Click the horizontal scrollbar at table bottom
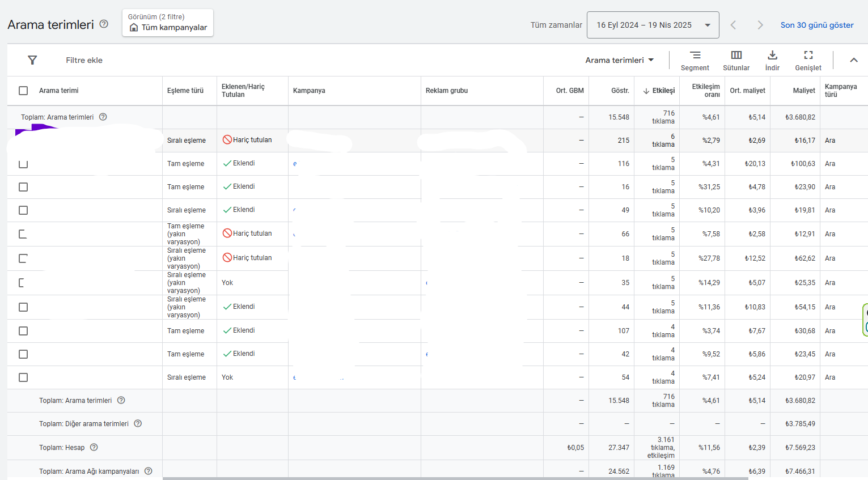This screenshot has height=480, width=868. (x=455, y=478)
